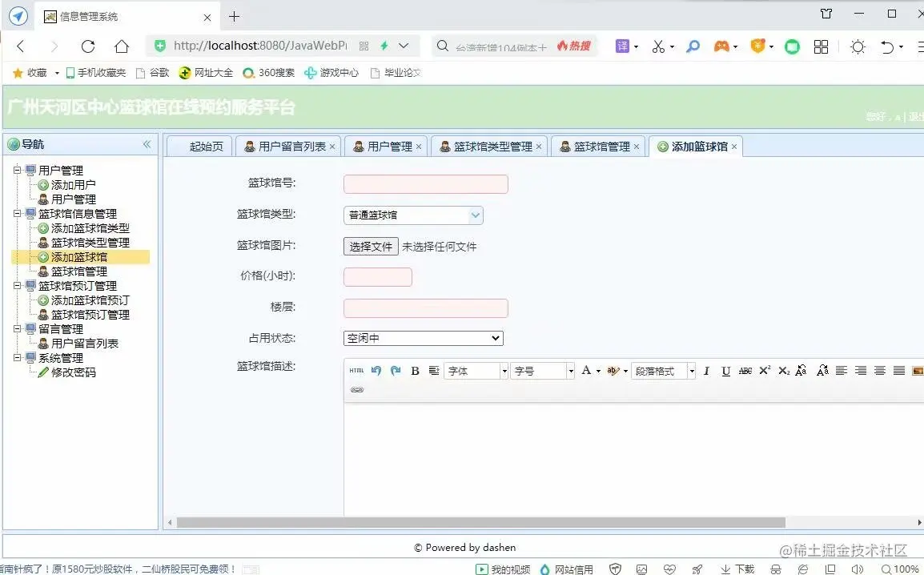Image resolution: width=924 pixels, height=575 pixels.
Task: Open the 字体 font family dropdown
Action: click(x=476, y=371)
